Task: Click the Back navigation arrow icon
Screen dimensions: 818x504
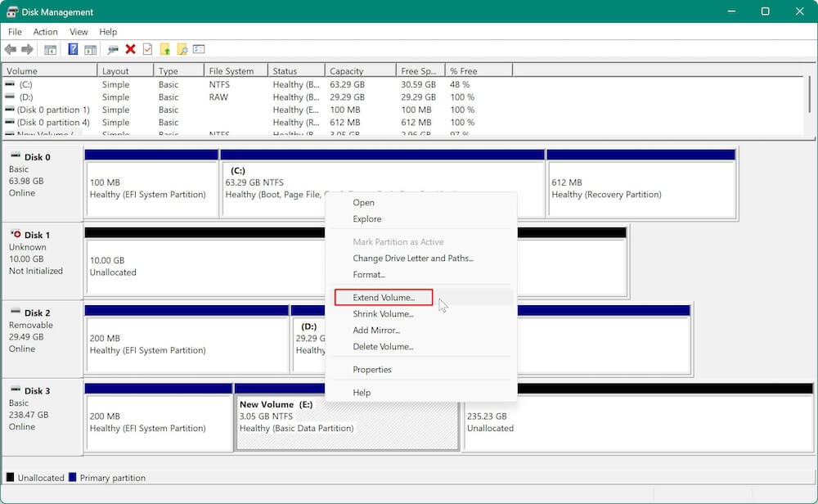Action: (x=11, y=49)
